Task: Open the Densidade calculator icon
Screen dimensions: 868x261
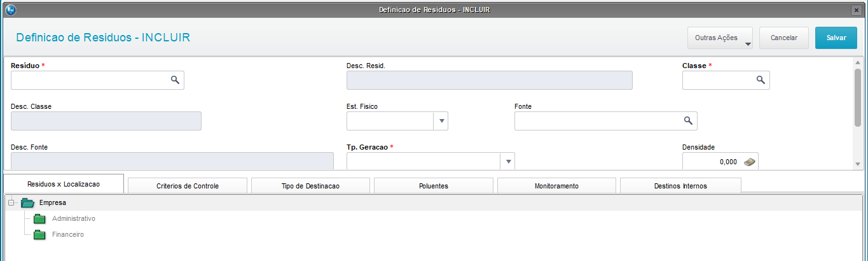Action: coord(750,162)
